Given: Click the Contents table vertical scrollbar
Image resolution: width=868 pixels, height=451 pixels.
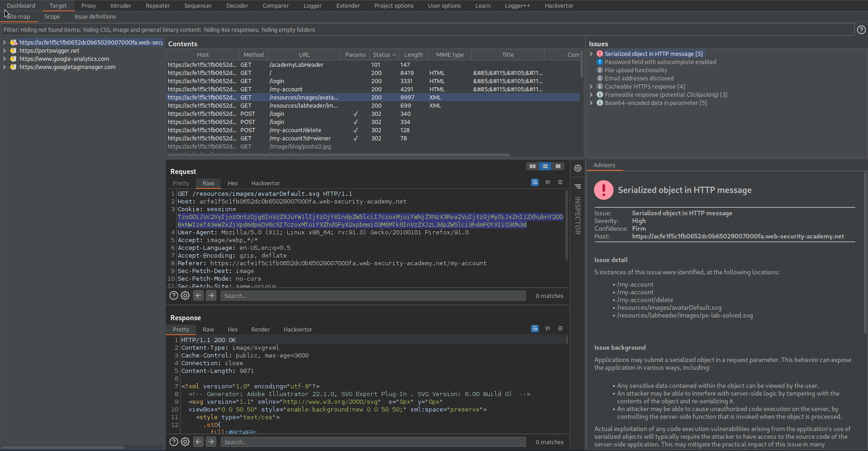Looking at the screenshot, I should pos(582,63).
